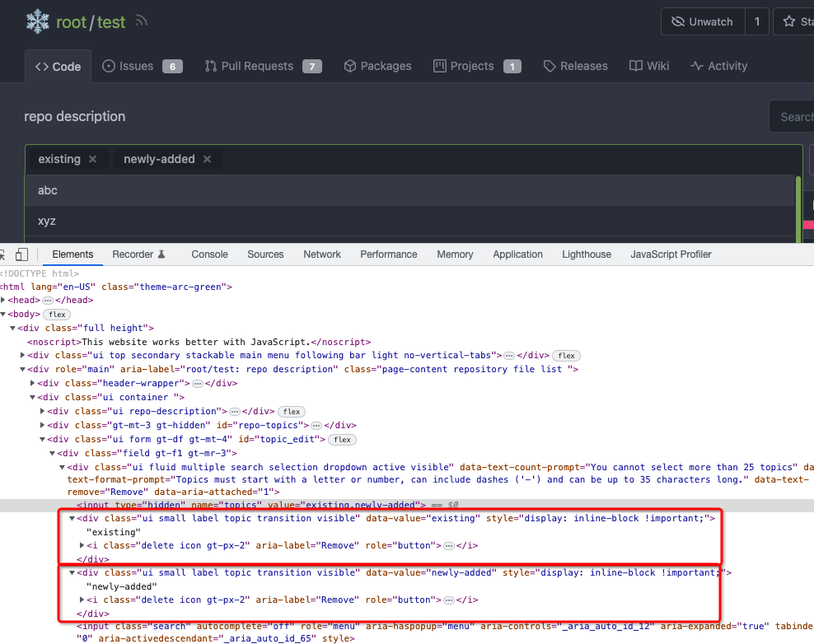Toggle the flex badge on the topic_edit div
Viewport: 814px width, 644px height.
click(342, 440)
